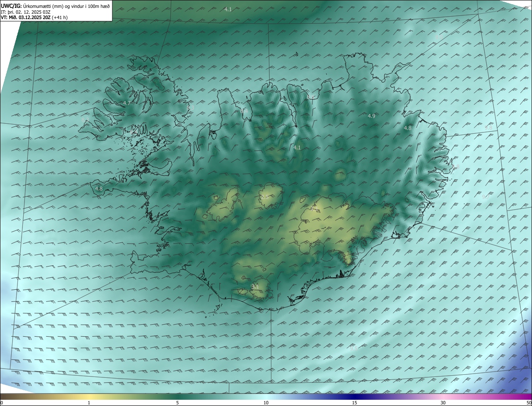Image resolution: width=532 pixels, height=406 pixels.
Task: Click the color scale tick labeled 10
Action: 266,403
